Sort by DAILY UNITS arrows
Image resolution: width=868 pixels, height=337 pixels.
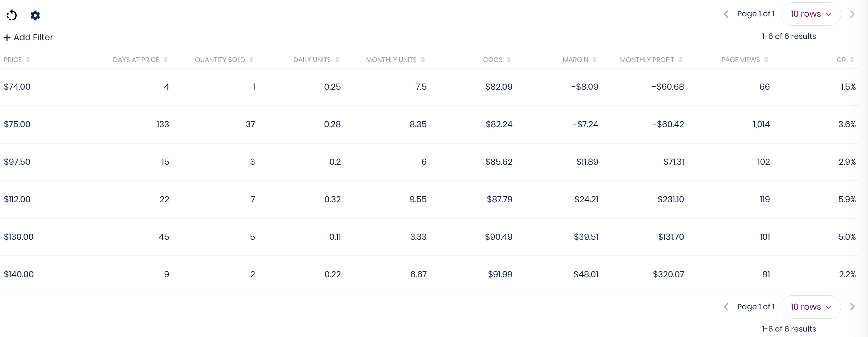pyautogui.click(x=337, y=60)
